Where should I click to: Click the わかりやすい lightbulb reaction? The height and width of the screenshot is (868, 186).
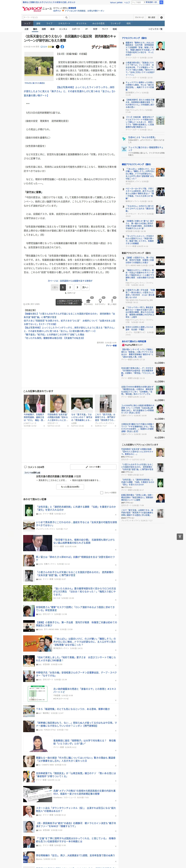[x=100, y=301]
